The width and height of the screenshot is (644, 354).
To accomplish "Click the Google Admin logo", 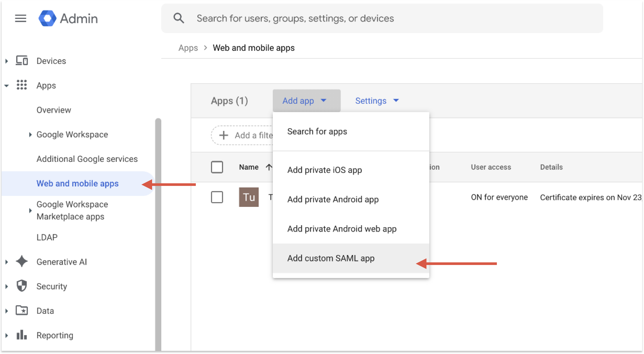I will pyautogui.click(x=47, y=18).
